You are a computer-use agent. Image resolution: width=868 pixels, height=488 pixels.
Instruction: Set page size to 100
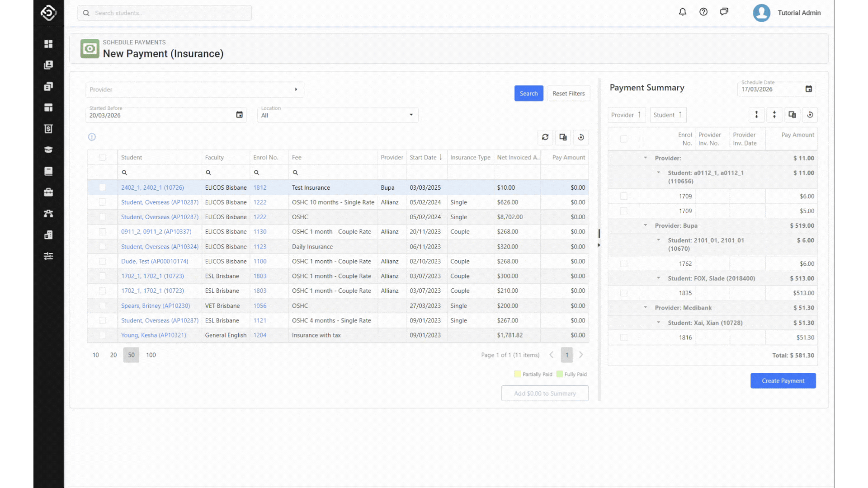coord(151,355)
